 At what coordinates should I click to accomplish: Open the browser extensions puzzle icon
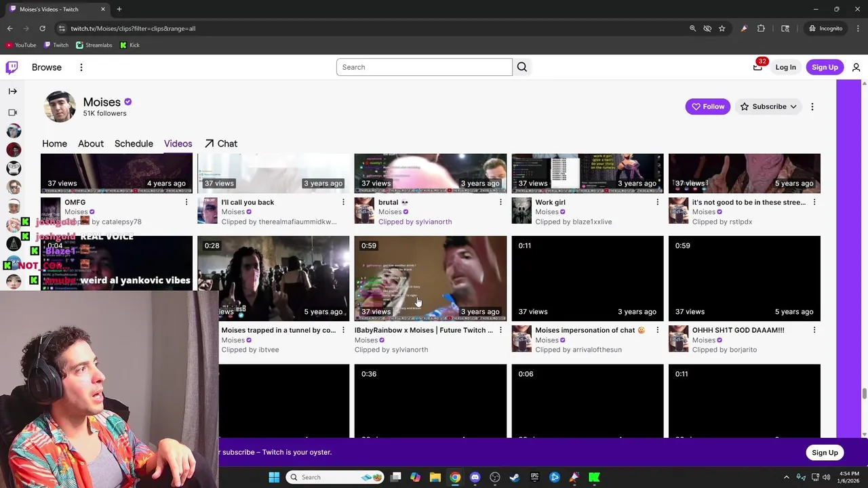pyautogui.click(x=761, y=28)
